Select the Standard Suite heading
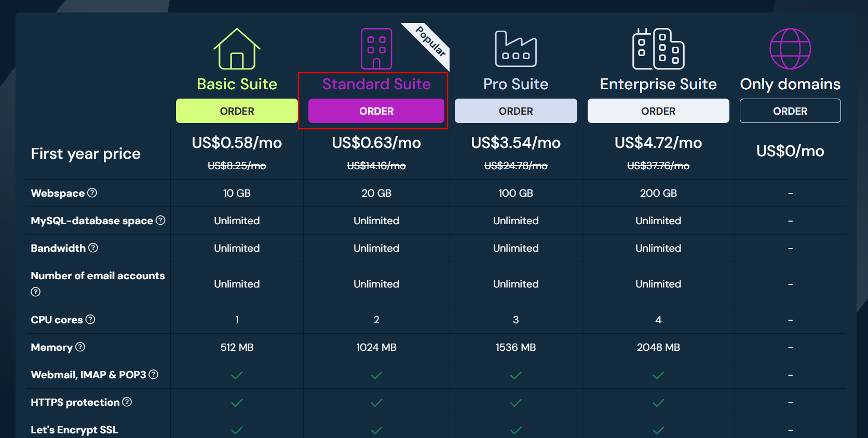The image size is (868, 438). pos(376,84)
